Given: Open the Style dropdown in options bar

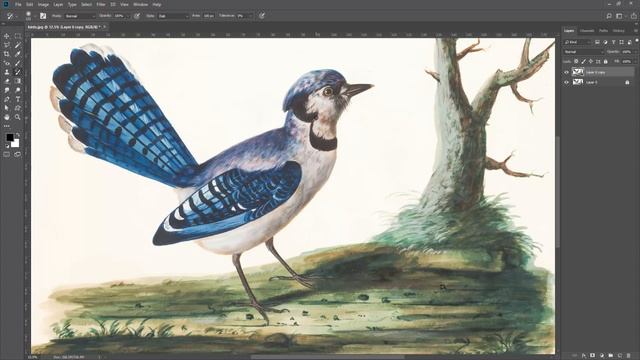Looking at the screenshot, I should tap(173, 16).
